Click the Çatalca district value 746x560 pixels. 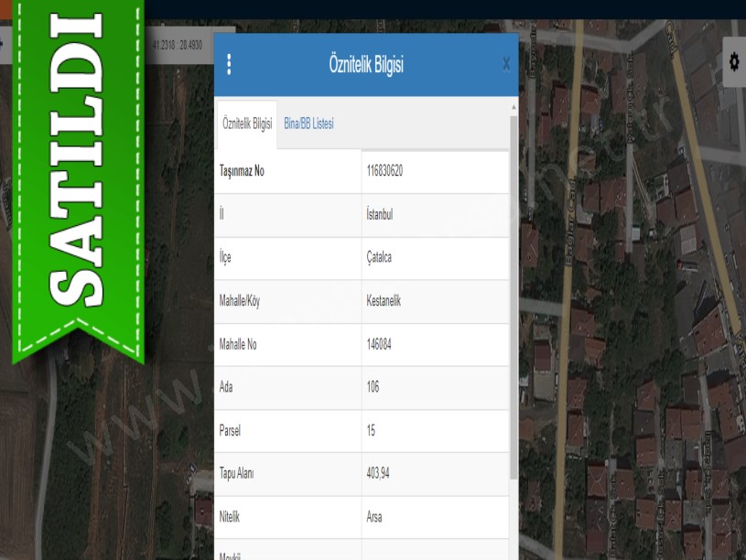click(379, 258)
